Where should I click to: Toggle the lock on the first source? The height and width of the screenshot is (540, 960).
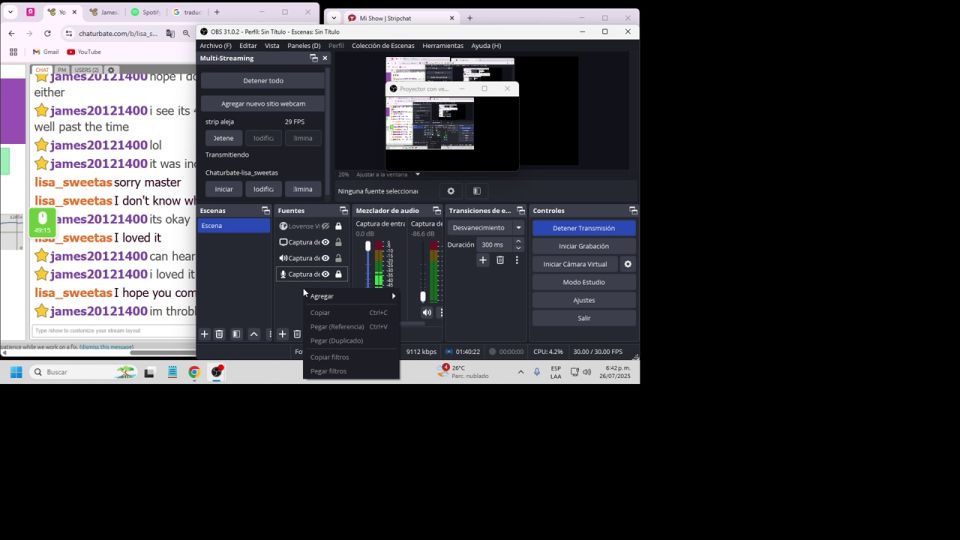339,226
